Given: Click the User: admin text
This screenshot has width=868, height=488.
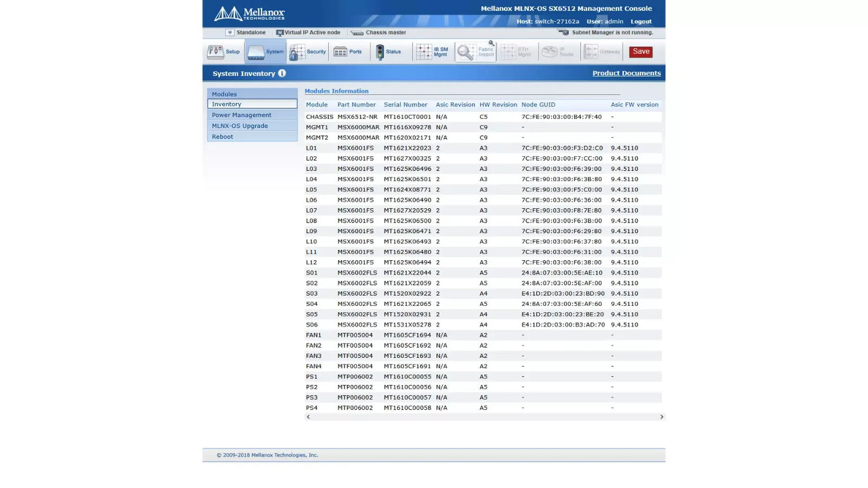Looking at the screenshot, I should point(605,21).
